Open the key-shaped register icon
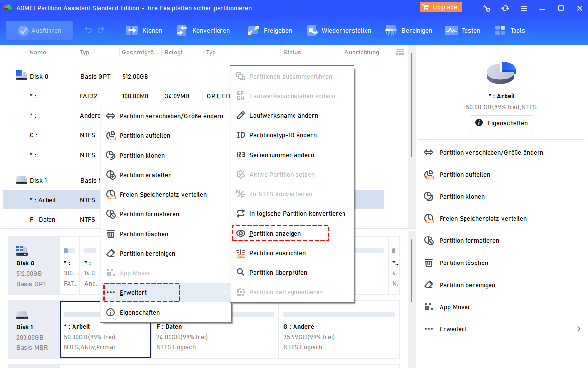The height and width of the screenshot is (368, 588). [487, 8]
